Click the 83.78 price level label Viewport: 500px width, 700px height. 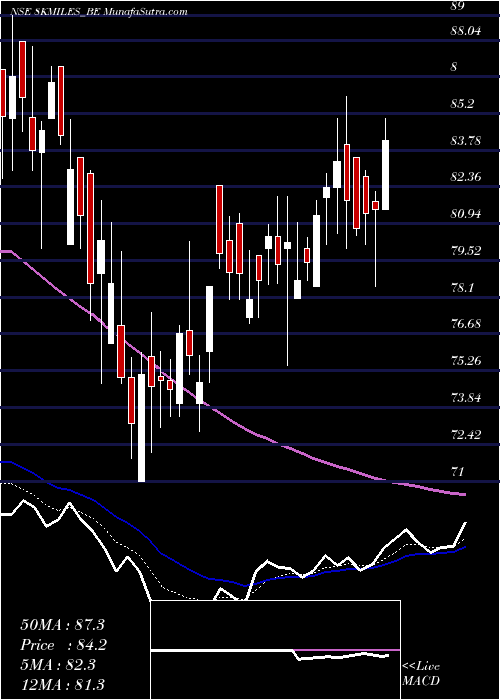(466, 141)
